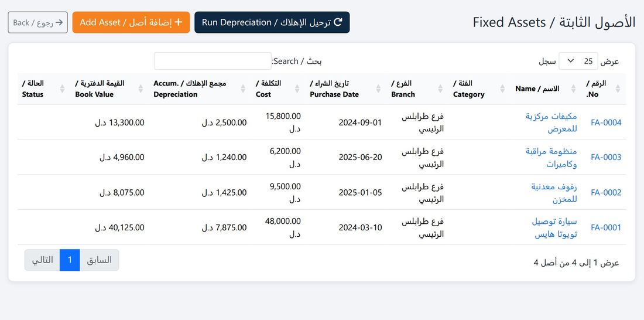Open the رفوف معدنية للمخزن asset name link
Image resolution: width=644 pixels, height=320 pixels.
[554, 193]
